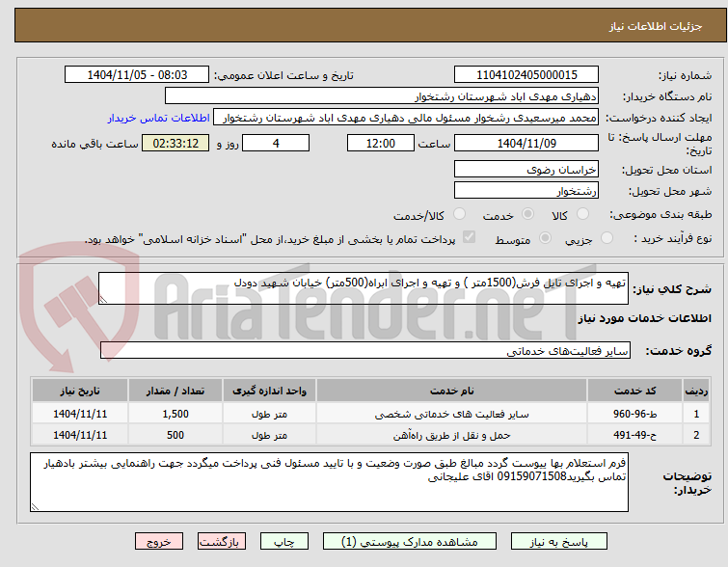Click the deadline date field 1404/11/09

(526, 143)
